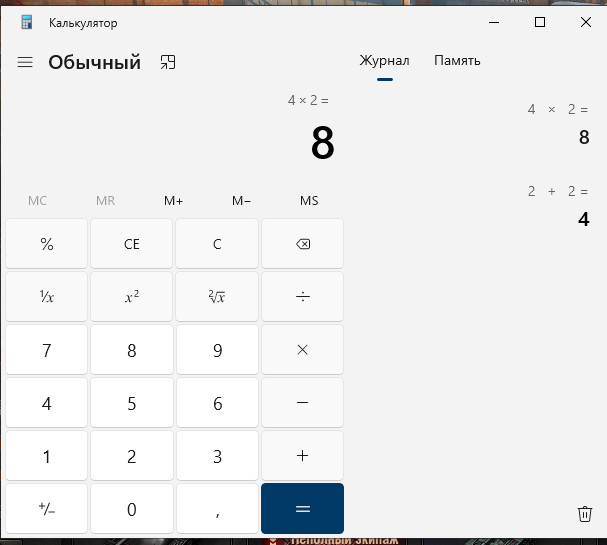Click the decimal comma key
This screenshot has height=545, width=607.
click(217, 509)
